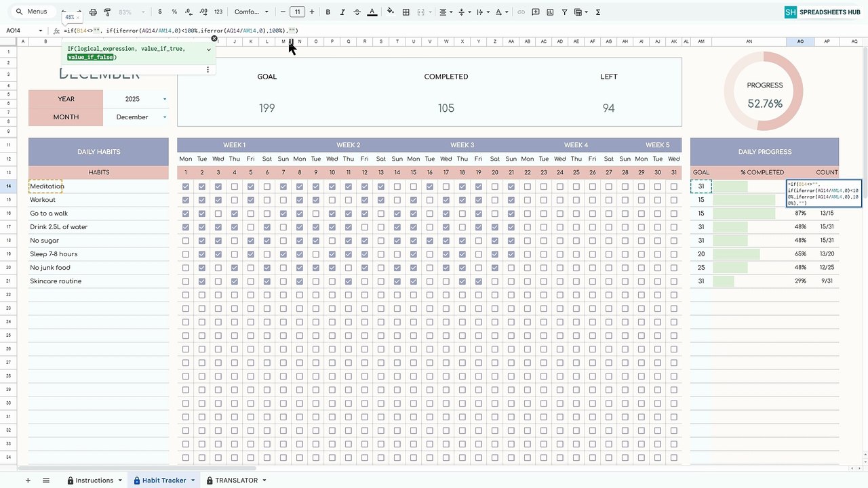Format as currency with dollar icon

(x=159, y=12)
